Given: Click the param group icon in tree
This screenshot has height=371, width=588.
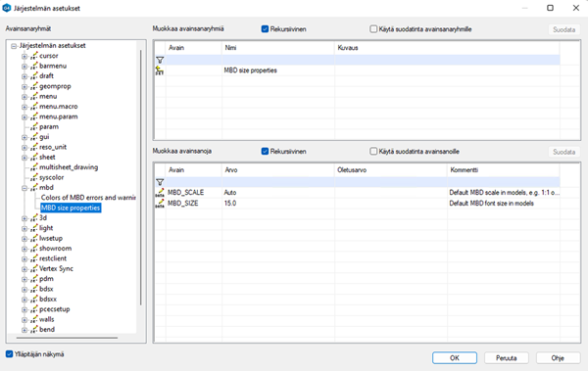Looking at the screenshot, I should pos(34,127).
